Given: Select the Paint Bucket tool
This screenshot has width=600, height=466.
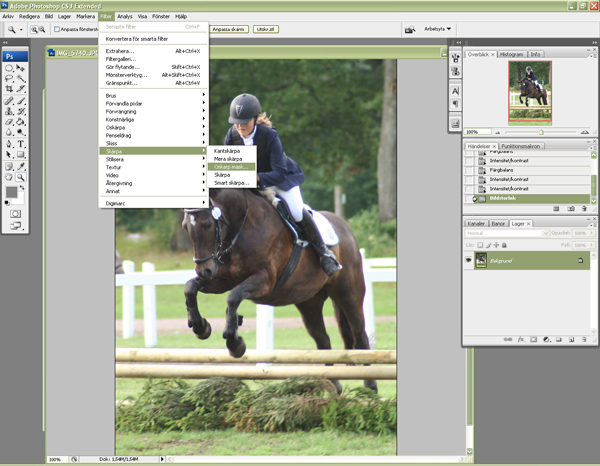Looking at the screenshot, I should click(x=21, y=122).
